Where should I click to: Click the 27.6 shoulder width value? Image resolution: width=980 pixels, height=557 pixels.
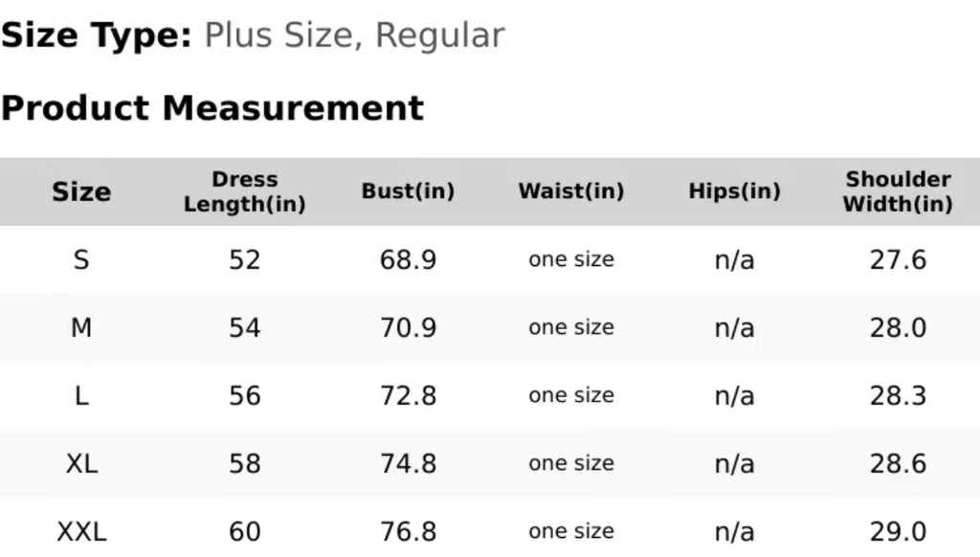[898, 260]
